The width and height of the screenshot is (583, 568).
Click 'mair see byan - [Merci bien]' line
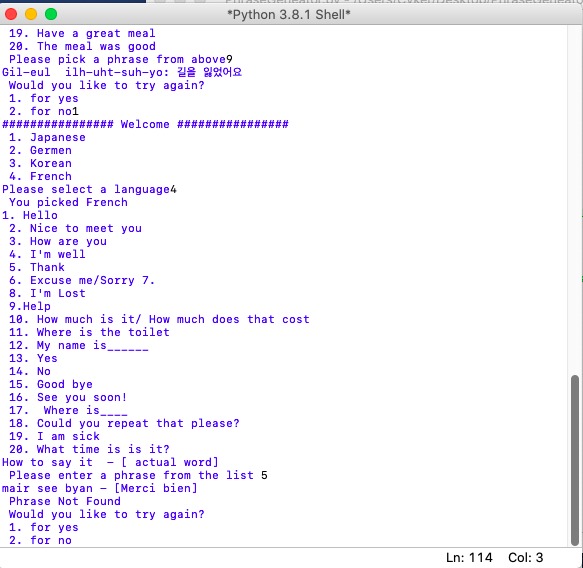point(100,488)
